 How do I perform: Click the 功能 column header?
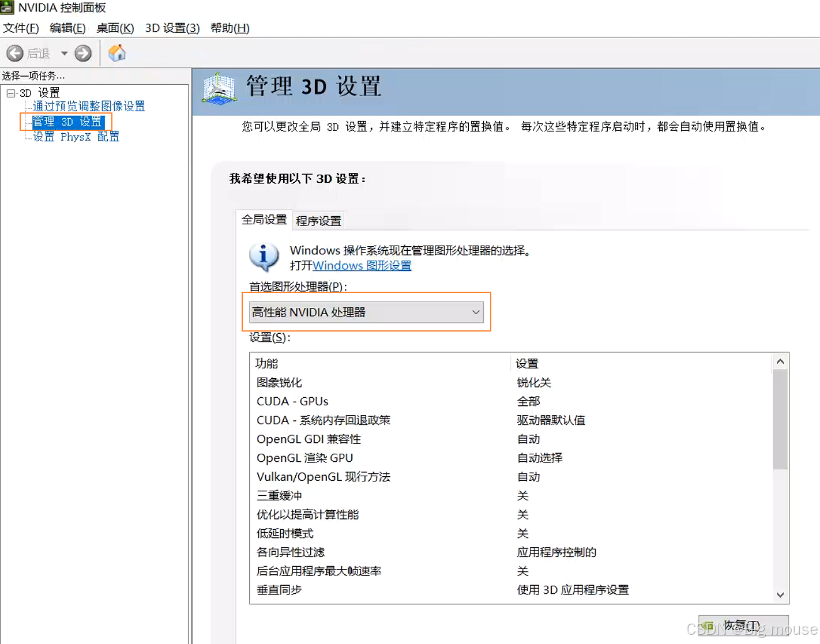[266, 363]
